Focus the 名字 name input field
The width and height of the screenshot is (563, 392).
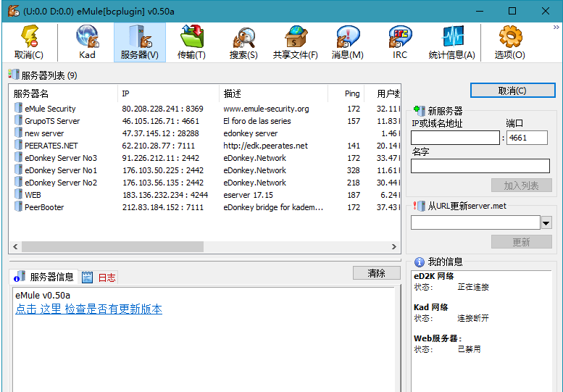[x=480, y=166]
